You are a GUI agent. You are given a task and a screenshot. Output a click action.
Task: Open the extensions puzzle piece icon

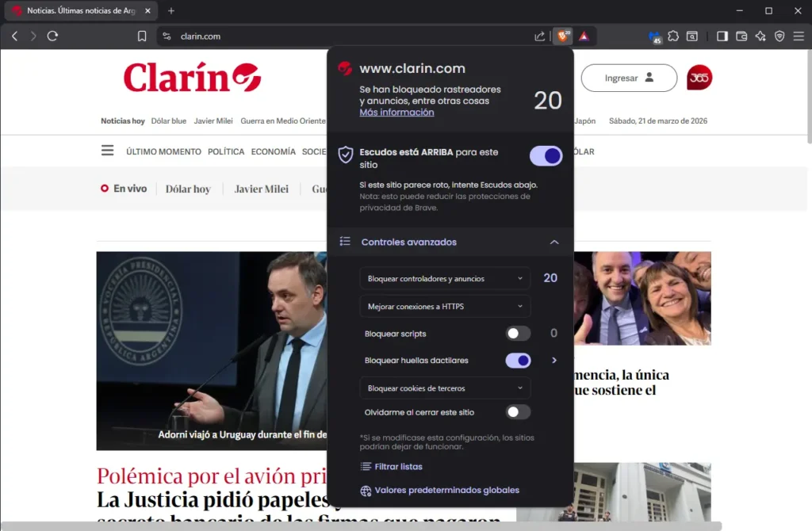(x=673, y=36)
